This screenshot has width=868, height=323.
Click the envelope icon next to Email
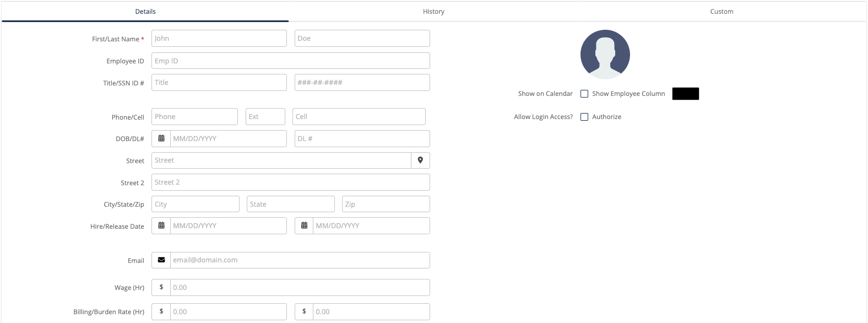pos(161,260)
